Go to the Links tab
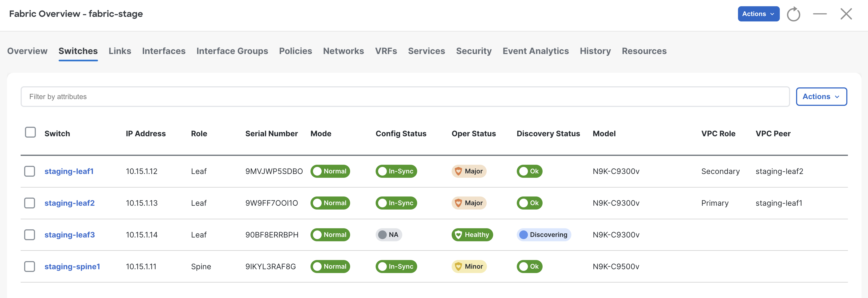Screen dimensions: 868x298 (120, 51)
